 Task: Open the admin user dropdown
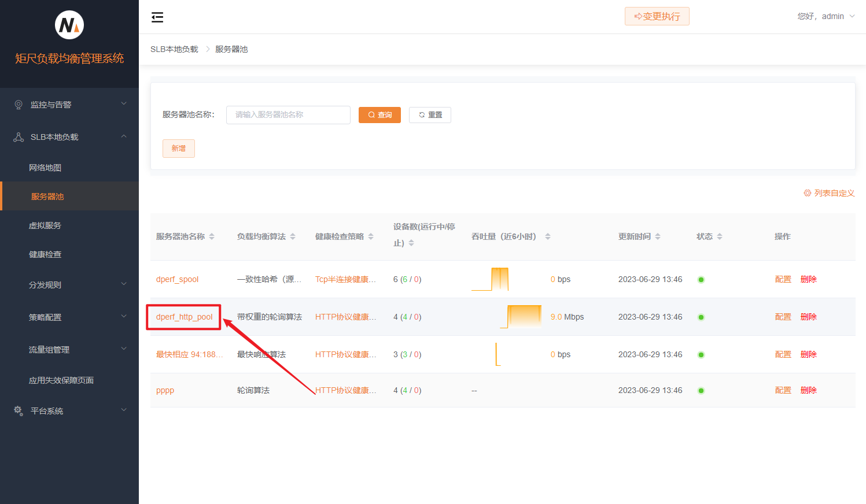[826, 16]
